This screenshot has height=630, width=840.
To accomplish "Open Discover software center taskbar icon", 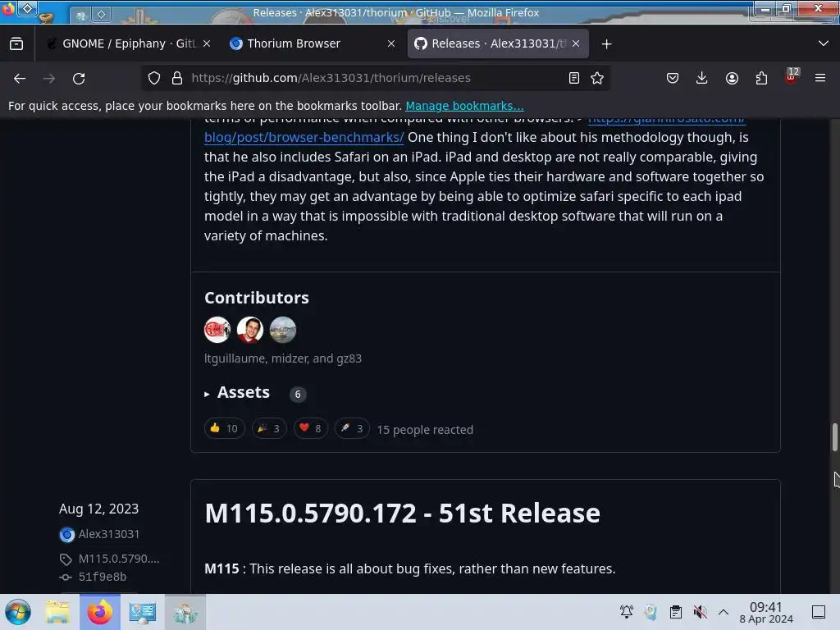I will tap(185, 612).
